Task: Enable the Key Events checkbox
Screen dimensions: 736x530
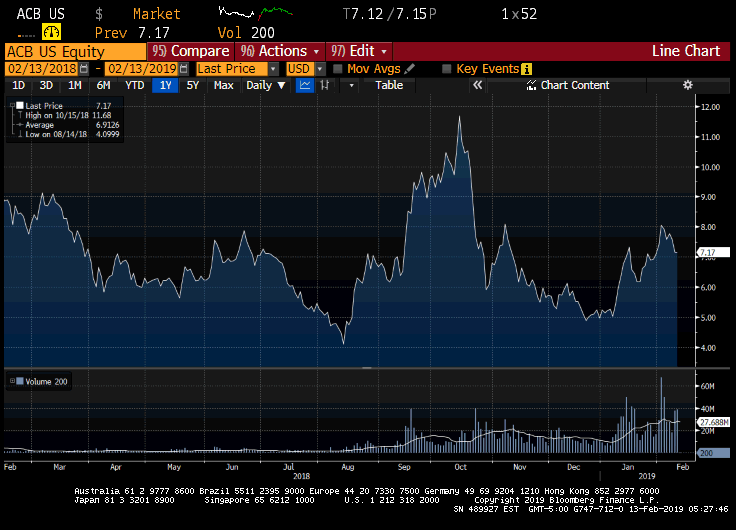Action: coord(446,69)
